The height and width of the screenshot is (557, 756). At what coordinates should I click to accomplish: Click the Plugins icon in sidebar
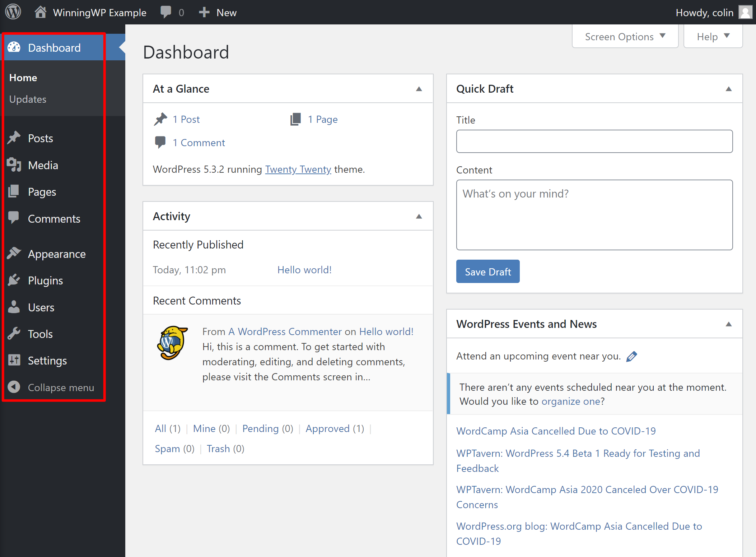click(15, 280)
